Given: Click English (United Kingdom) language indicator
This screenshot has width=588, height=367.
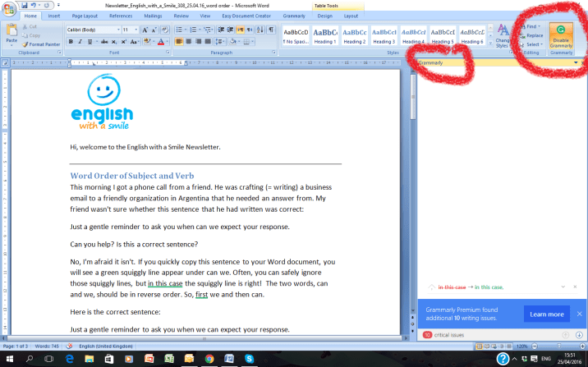Looking at the screenshot, I should 106,346.
